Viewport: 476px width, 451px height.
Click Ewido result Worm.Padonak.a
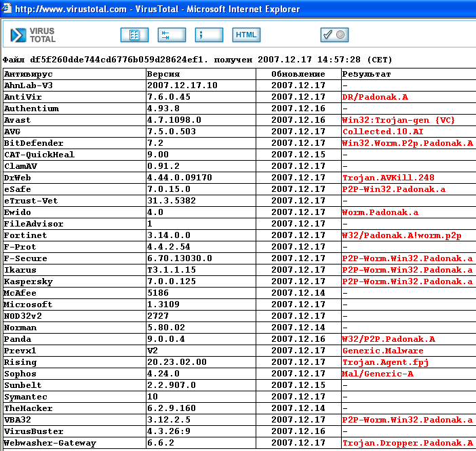(x=380, y=212)
